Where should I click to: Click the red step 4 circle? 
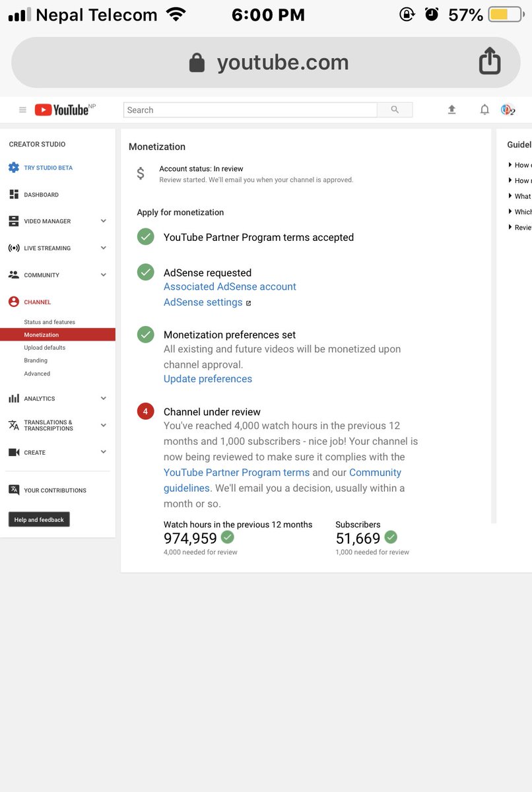pyautogui.click(x=146, y=411)
